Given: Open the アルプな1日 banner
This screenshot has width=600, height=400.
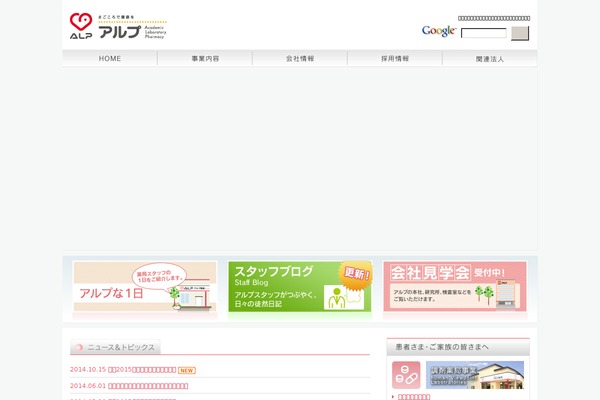Looking at the screenshot, I should [145, 286].
